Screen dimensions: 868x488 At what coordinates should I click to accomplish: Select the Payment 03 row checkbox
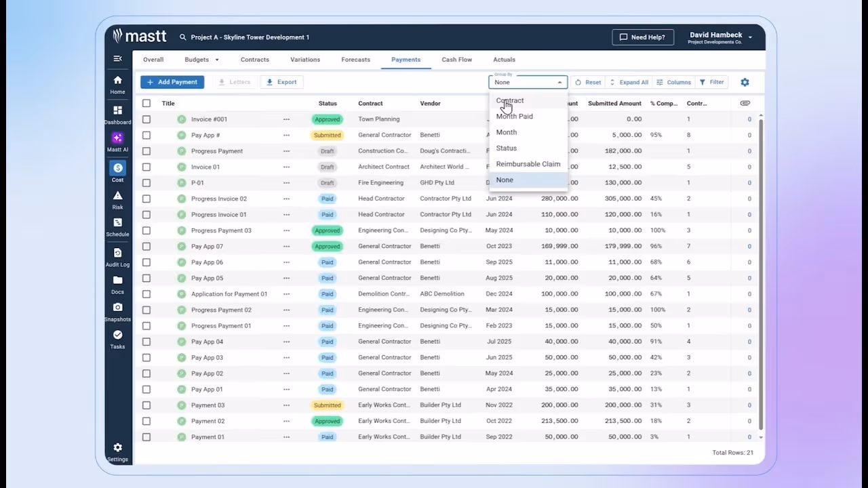146,405
